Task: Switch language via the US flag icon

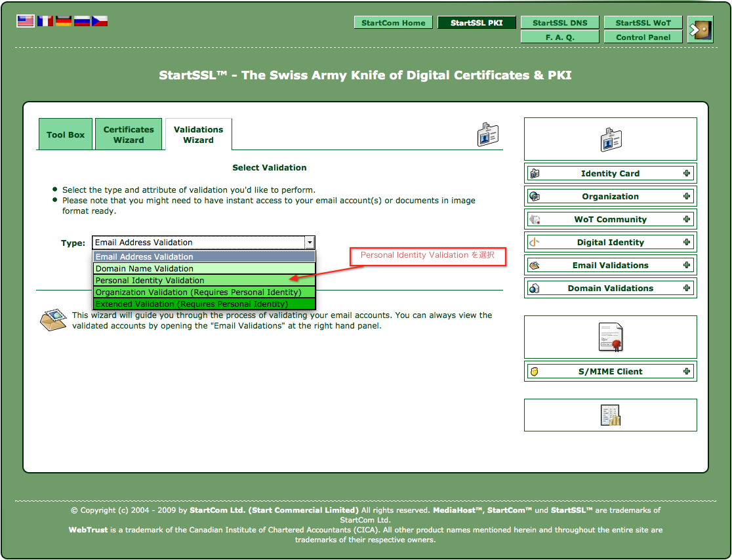Action: [x=25, y=21]
